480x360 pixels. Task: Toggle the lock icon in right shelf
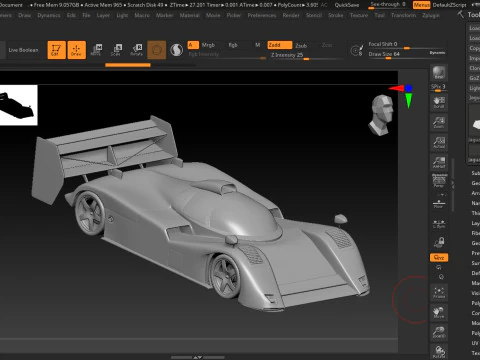pos(439,242)
